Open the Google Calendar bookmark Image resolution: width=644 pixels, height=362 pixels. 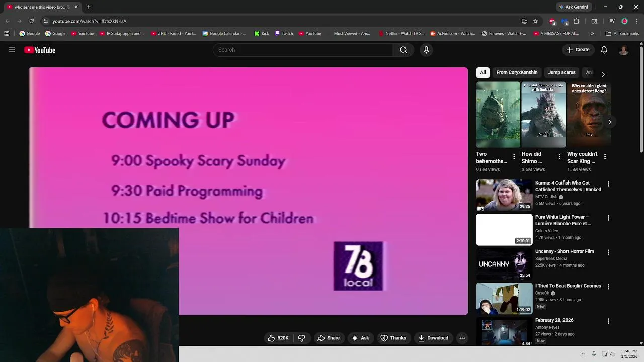224,34
